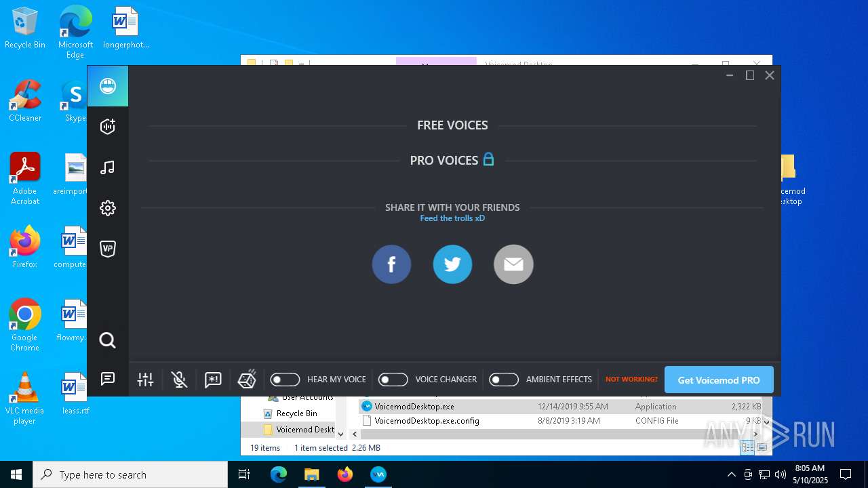
Task: Open the notification center icon
Action: (846, 474)
